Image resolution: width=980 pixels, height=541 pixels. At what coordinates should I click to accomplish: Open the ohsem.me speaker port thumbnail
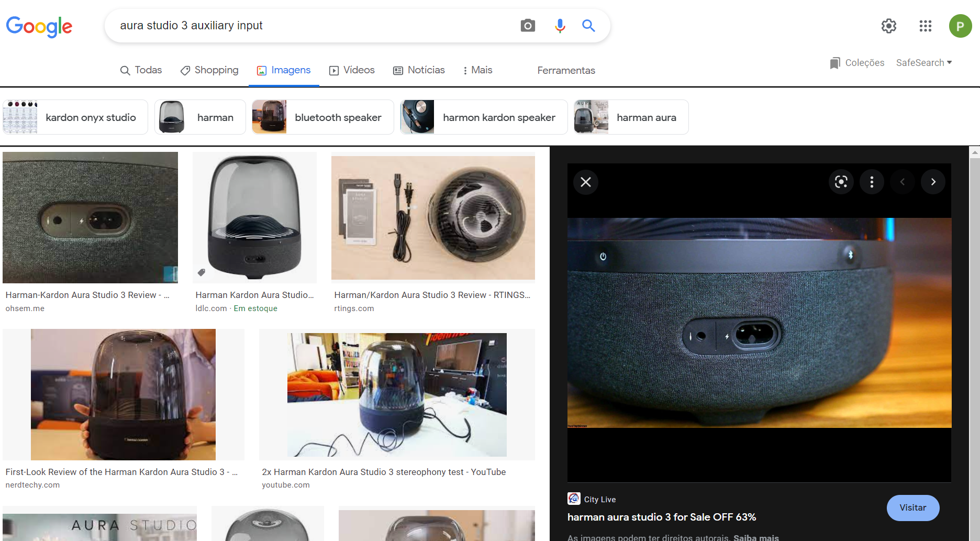click(x=90, y=217)
